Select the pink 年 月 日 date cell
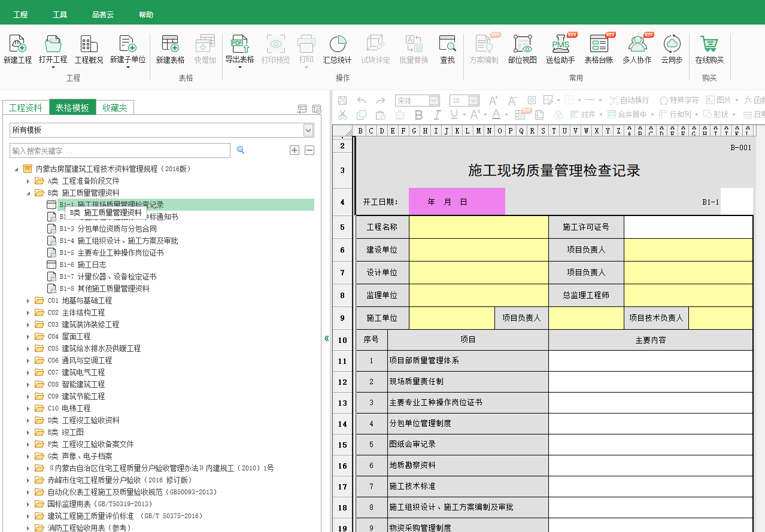The image size is (765, 532). click(x=457, y=202)
